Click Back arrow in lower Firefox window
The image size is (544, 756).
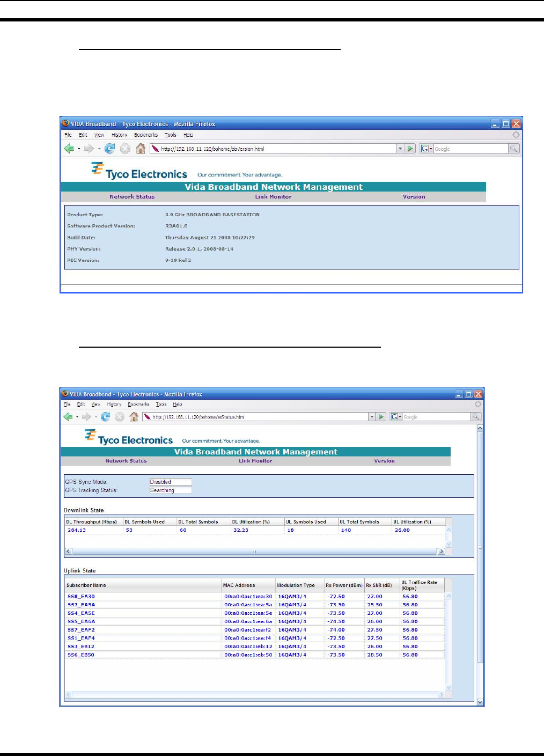point(68,417)
